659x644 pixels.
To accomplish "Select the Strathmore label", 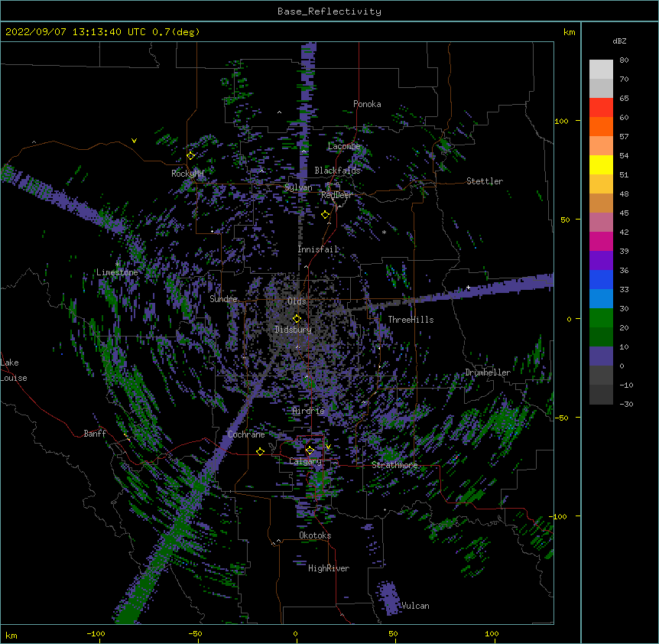I will [x=394, y=465].
